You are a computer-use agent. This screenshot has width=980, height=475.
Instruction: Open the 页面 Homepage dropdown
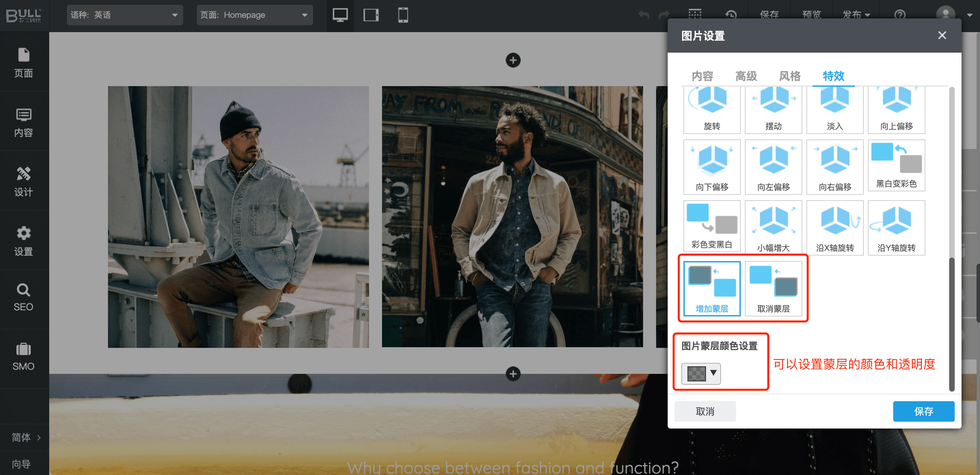[x=254, y=15]
